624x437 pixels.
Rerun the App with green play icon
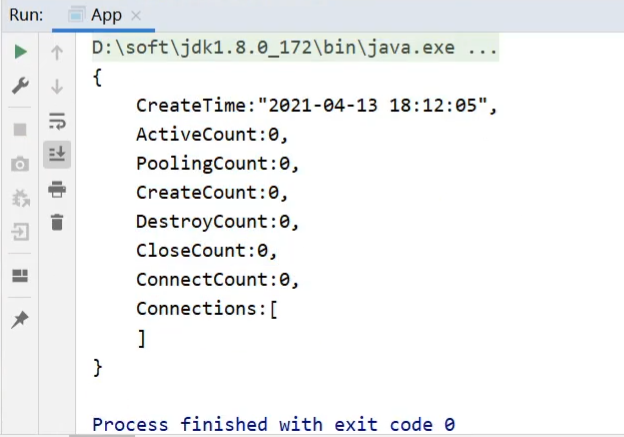[x=21, y=52]
